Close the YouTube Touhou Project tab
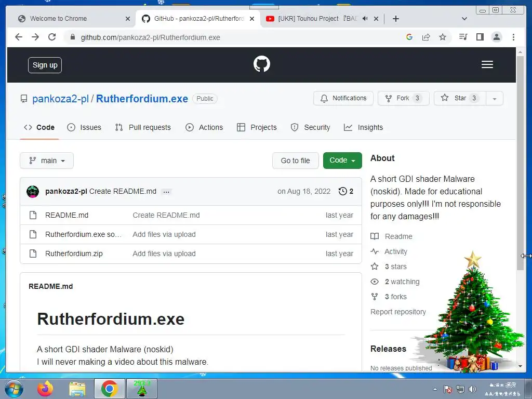 pyautogui.click(x=376, y=19)
